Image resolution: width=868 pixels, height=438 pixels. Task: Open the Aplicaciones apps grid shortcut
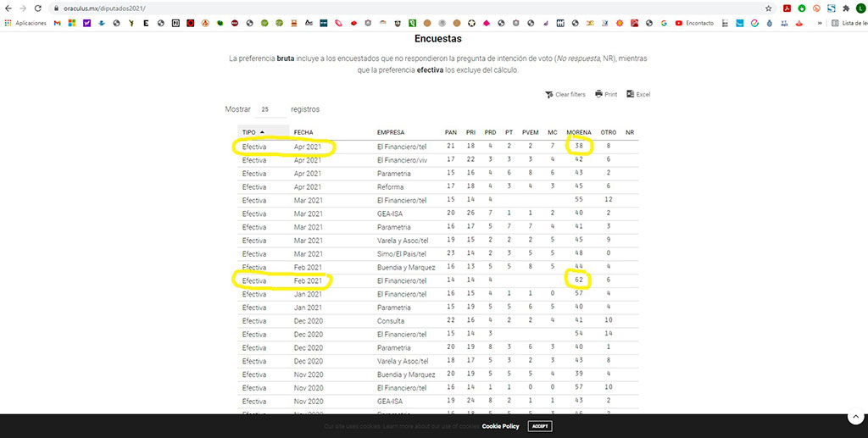pos(25,23)
